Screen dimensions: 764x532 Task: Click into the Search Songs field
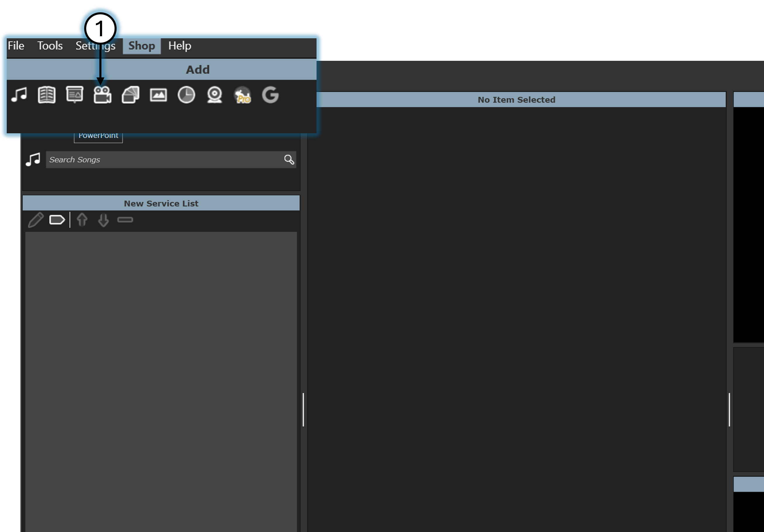click(x=163, y=160)
